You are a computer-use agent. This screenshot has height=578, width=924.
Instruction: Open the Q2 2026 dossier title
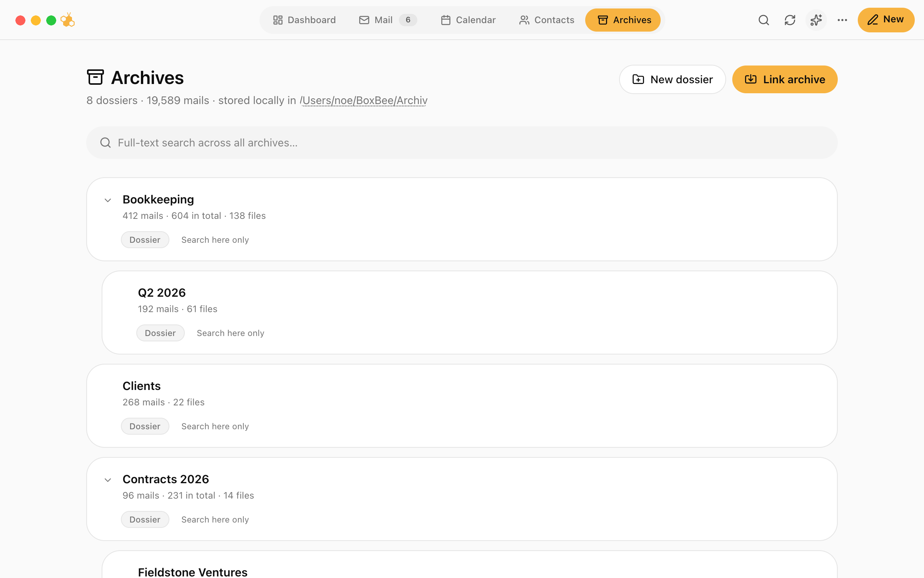pyautogui.click(x=162, y=293)
